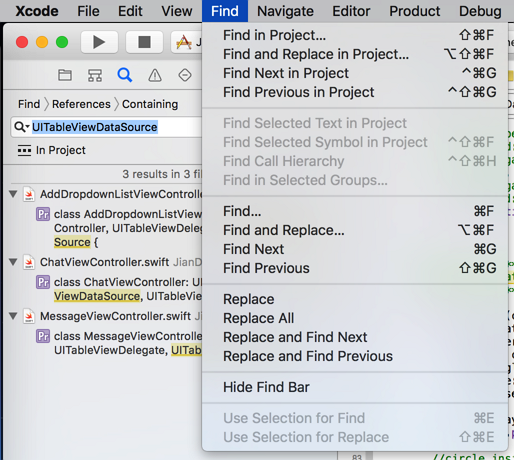The height and width of the screenshot is (460, 514).
Task: Open the Symbol navigator hierarchy icon
Action: pos(95,75)
